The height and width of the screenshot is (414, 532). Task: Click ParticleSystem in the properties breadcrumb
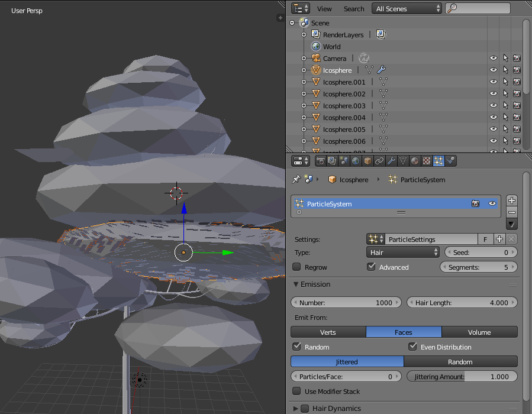(x=423, y=179)
